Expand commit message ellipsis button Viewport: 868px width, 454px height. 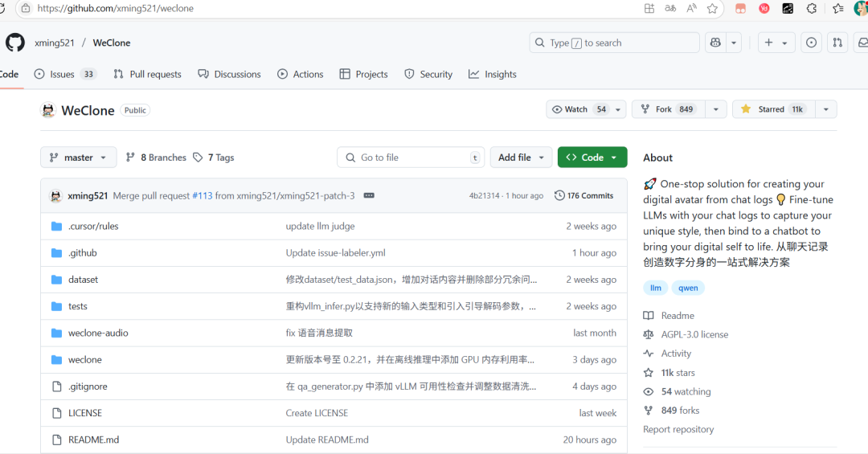[369, 195]
